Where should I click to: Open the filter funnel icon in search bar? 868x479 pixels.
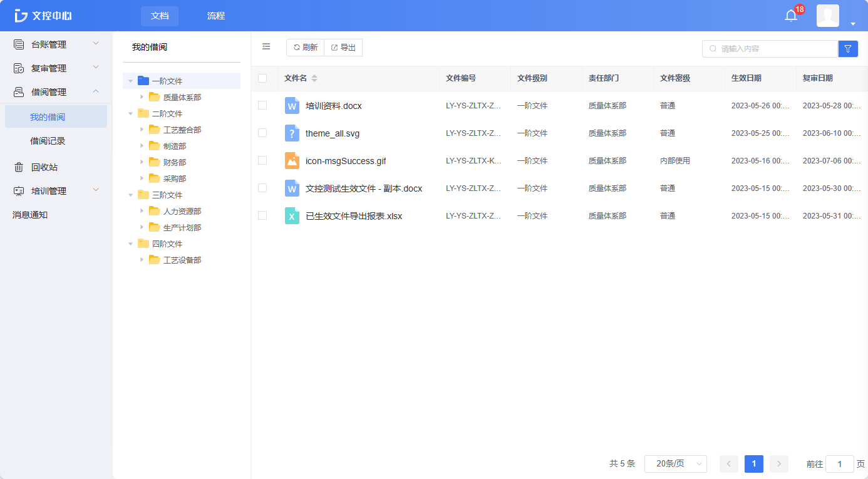click(848, 48)
